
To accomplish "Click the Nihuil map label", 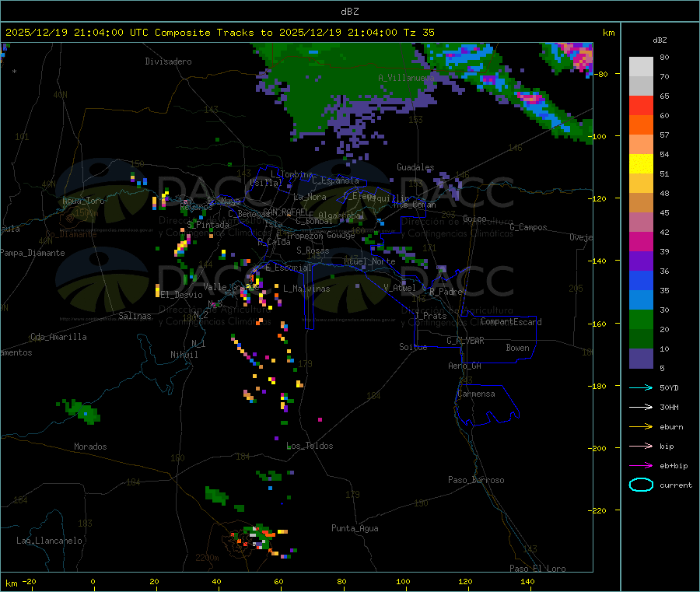I will pyautogui.click(x=184, y=355).
